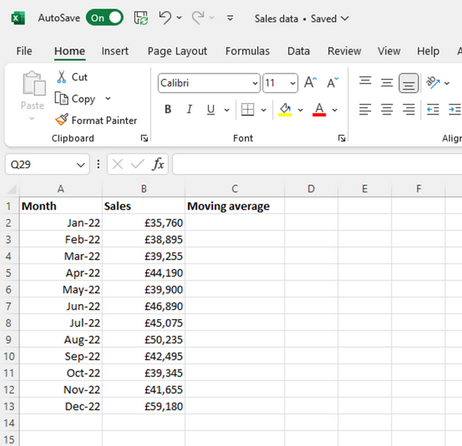462x446 pixels.
Task: Toggle Underline formatting button
Action: 211,109
